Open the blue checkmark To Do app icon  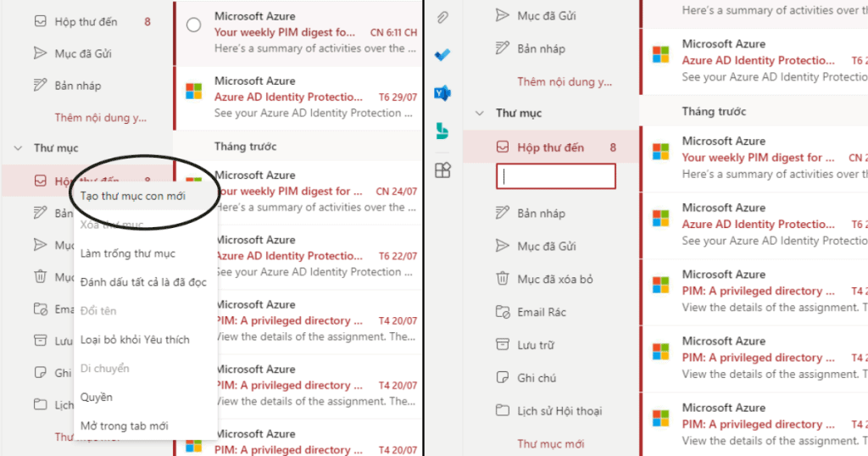click(x=442, y=55)
